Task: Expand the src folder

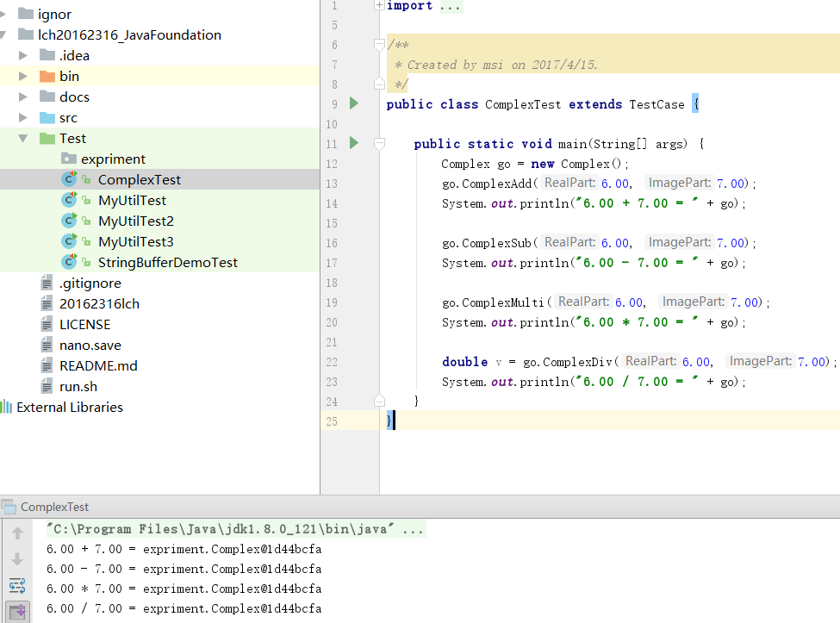Action: (23, 117)
